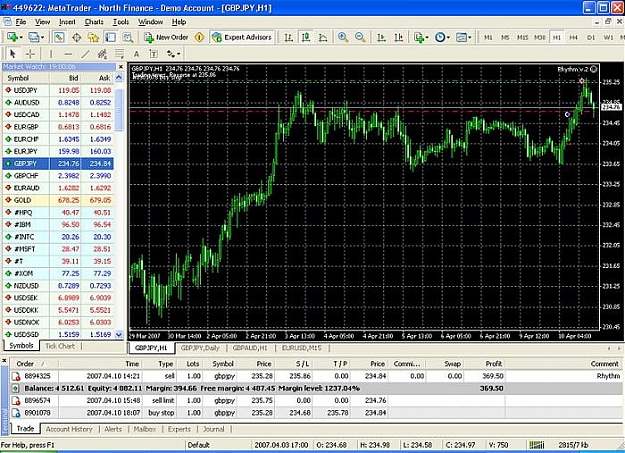Click the New Order button
The image size is (625, 453).
click(x=166, y=37)
